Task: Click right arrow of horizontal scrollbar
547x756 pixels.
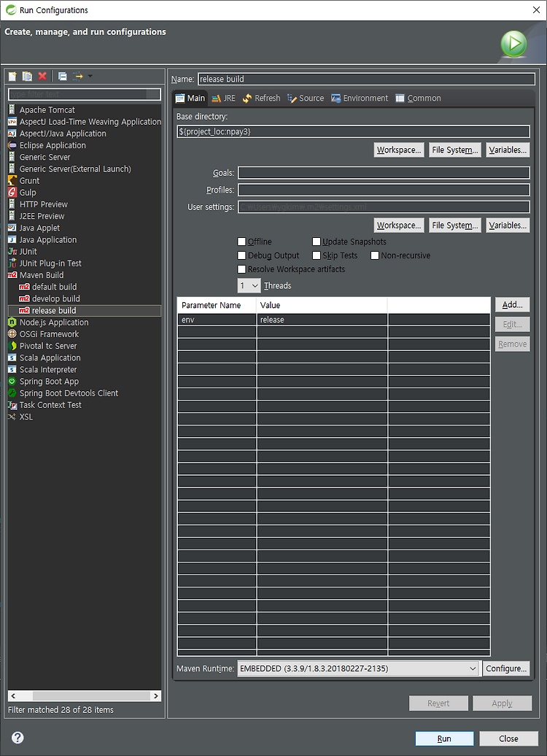Action: click(155, 695)
